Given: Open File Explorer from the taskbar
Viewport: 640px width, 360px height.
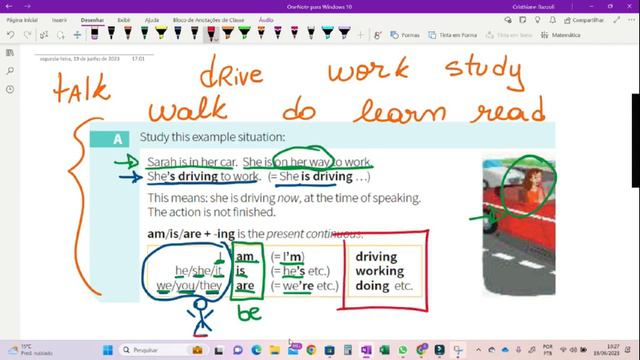Looking at the screenshot, I should tap(275, 350).
